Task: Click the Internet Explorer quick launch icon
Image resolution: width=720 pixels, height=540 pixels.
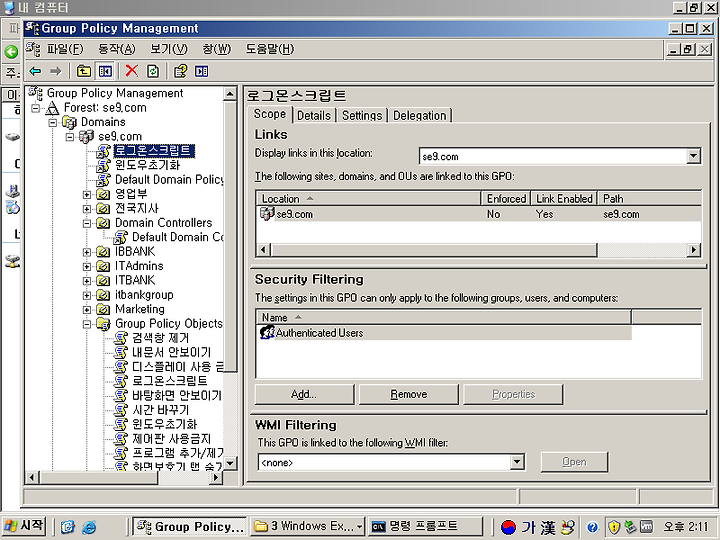Action: [89, 527]
